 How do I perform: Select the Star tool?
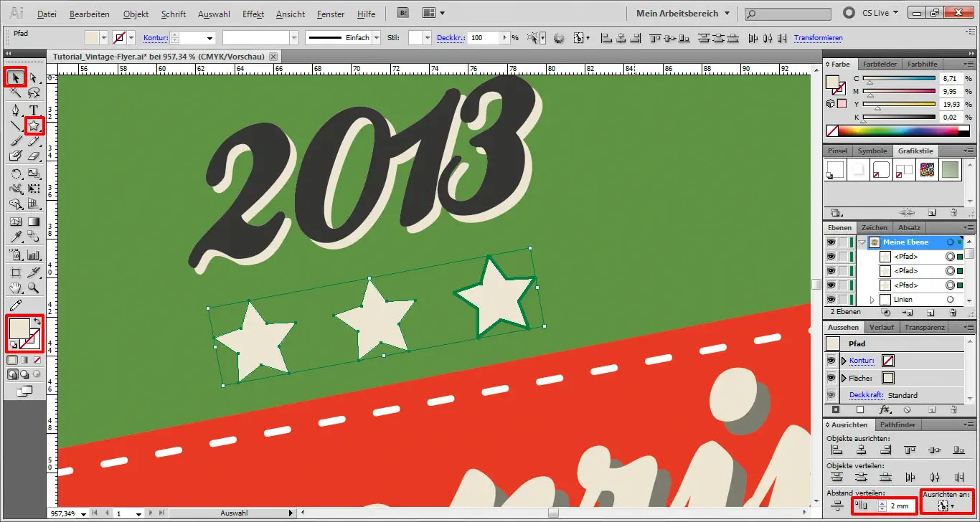click(34, 126)
